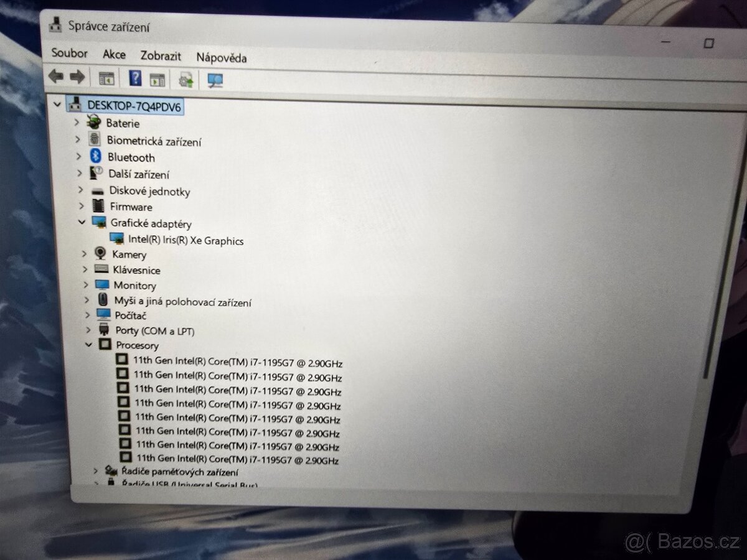Select the Firmware tree item

(x=131, y=207)
